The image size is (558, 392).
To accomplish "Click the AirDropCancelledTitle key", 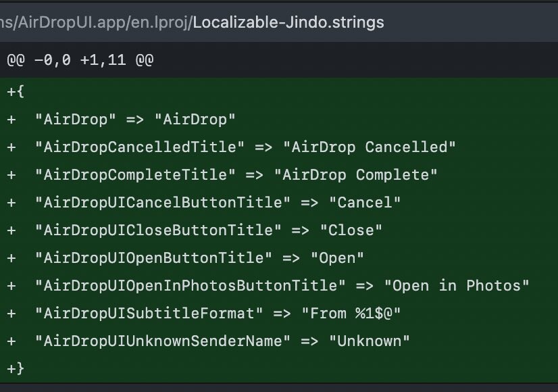I will [139, 147].
